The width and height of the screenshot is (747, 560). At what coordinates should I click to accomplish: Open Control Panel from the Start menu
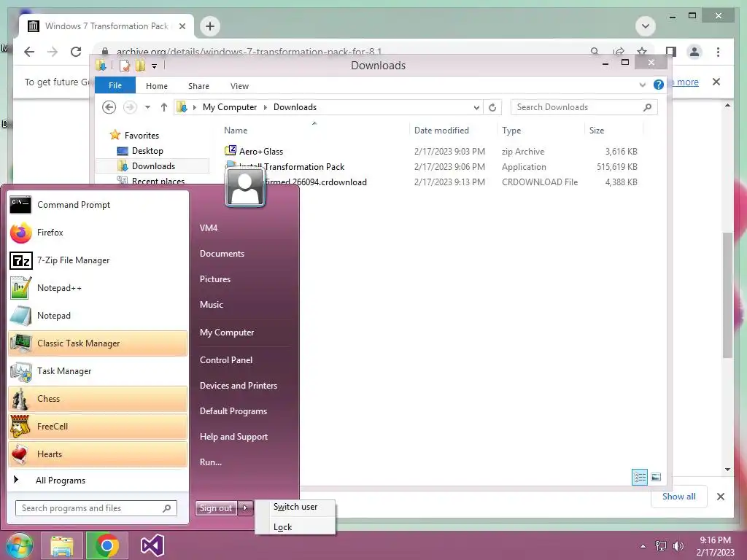[x=226, y=360]
